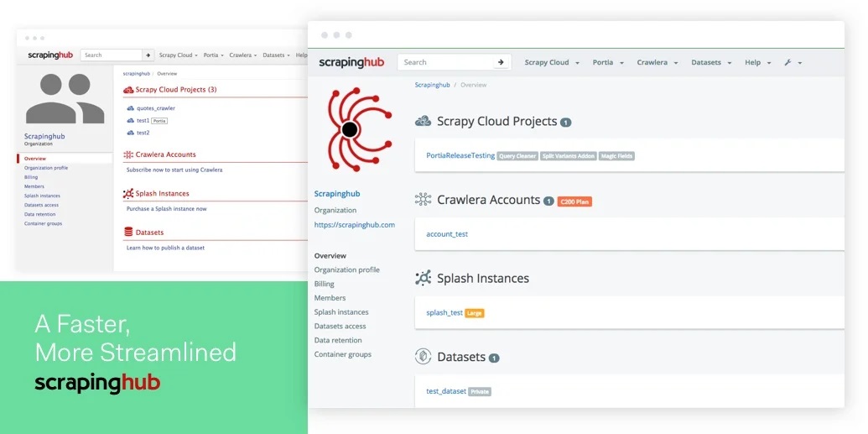The width and height of the screenshot is (868, 434).
Task: Open Scrapy Cloud dropdown in back window
Action: point(179,55)
